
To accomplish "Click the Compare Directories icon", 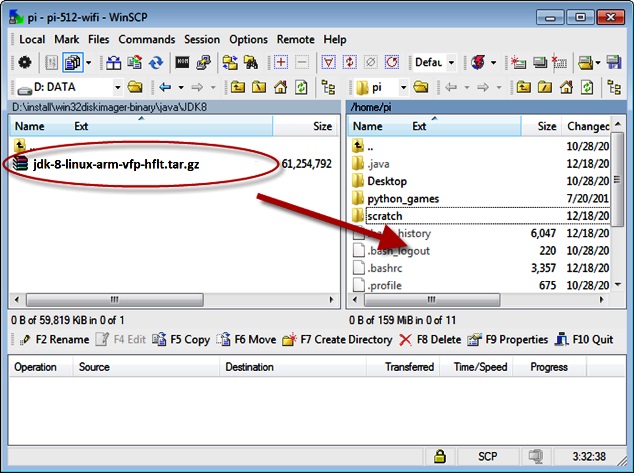I will click(x=114, y=63).
